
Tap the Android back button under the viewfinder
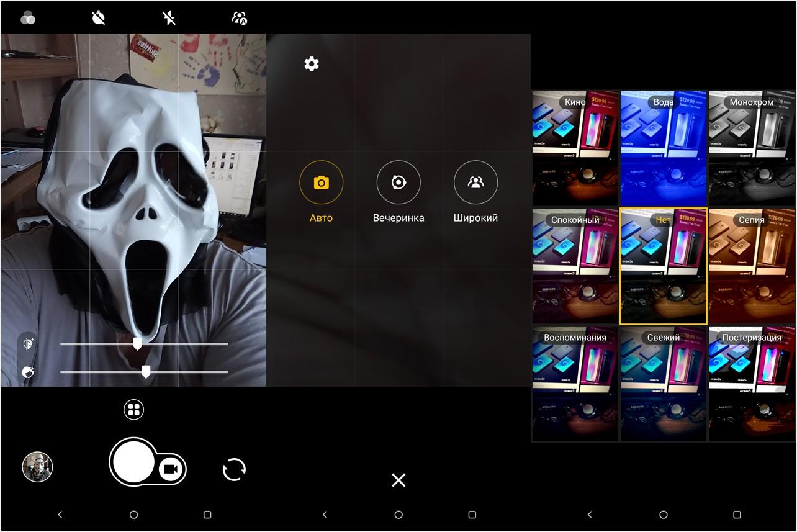pyautogui.click(x=60, y=515)
